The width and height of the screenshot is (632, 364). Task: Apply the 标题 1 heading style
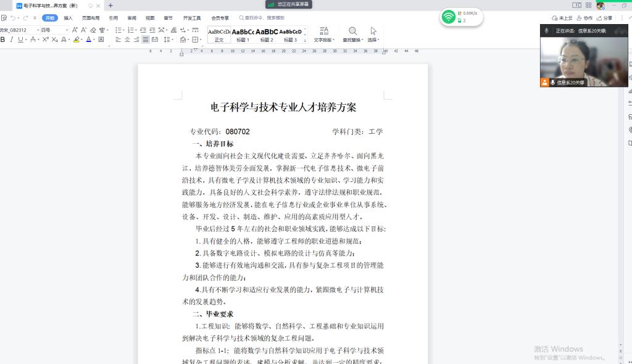[243, 35]
